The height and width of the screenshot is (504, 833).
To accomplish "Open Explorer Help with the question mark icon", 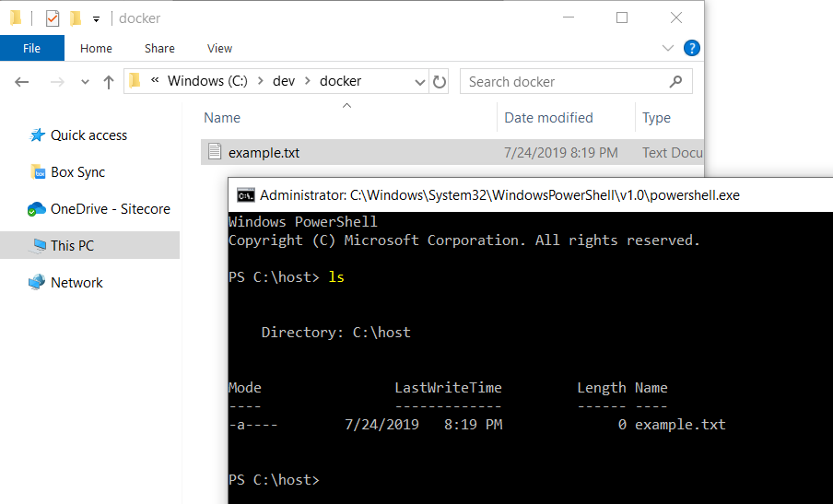I will 691,48.
